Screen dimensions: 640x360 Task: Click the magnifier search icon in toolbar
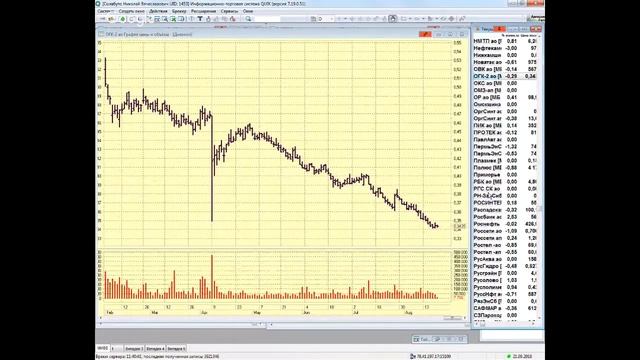248,19
